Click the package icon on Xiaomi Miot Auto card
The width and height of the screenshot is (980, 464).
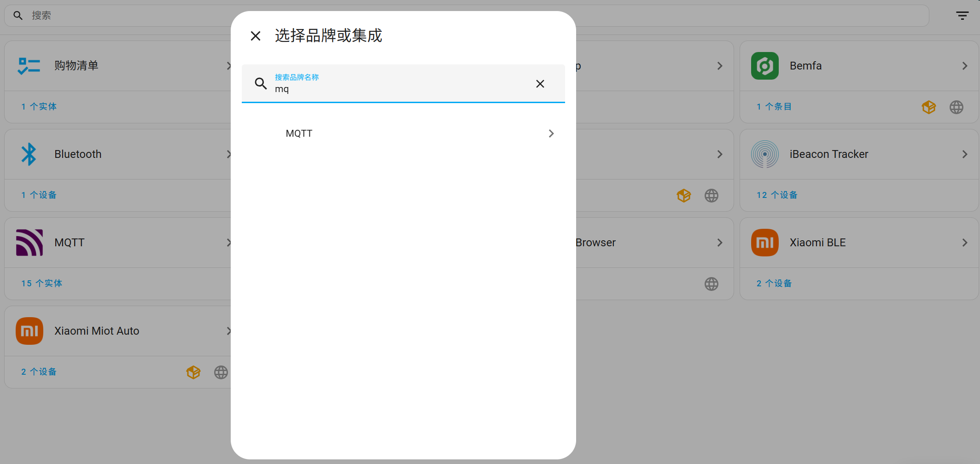pos(193,372)
